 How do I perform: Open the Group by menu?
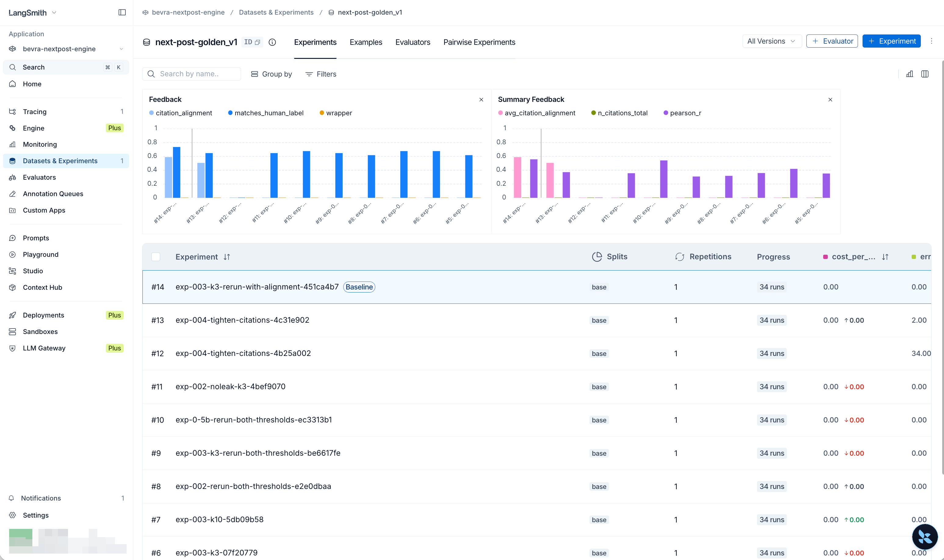[271, 74]
